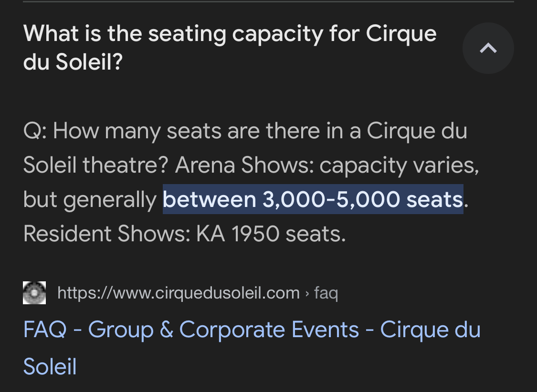Click '1950' in the Resident Shows line
Image resolution: width=537 pixels, height=392 pixels.
click(255, 234)
